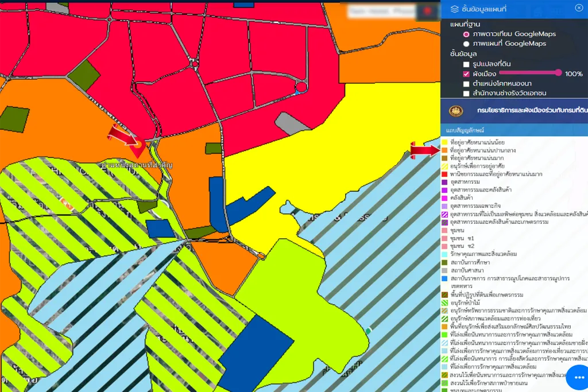Viewport: 588px width, 392px height.
Task: Enable the สำนักงานช่างรังวัดเอกชน layer checkbox
Action: 467,93
